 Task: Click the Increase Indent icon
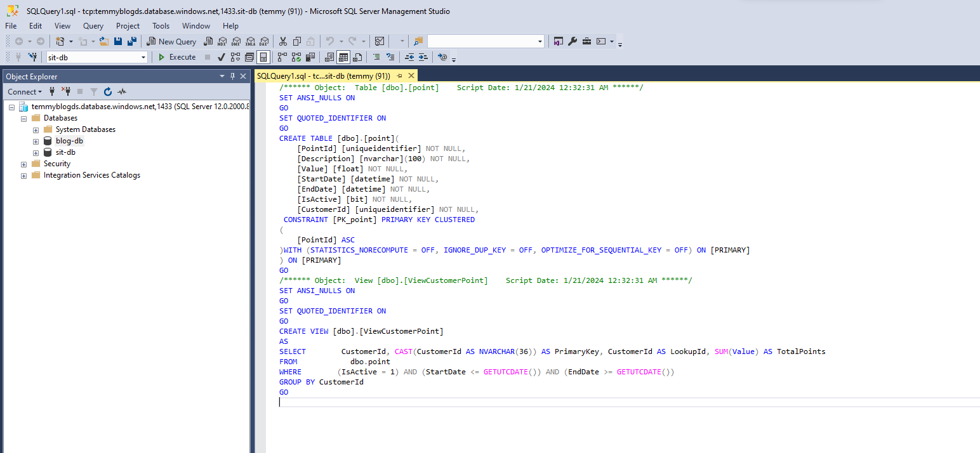[x=423, y=57]
